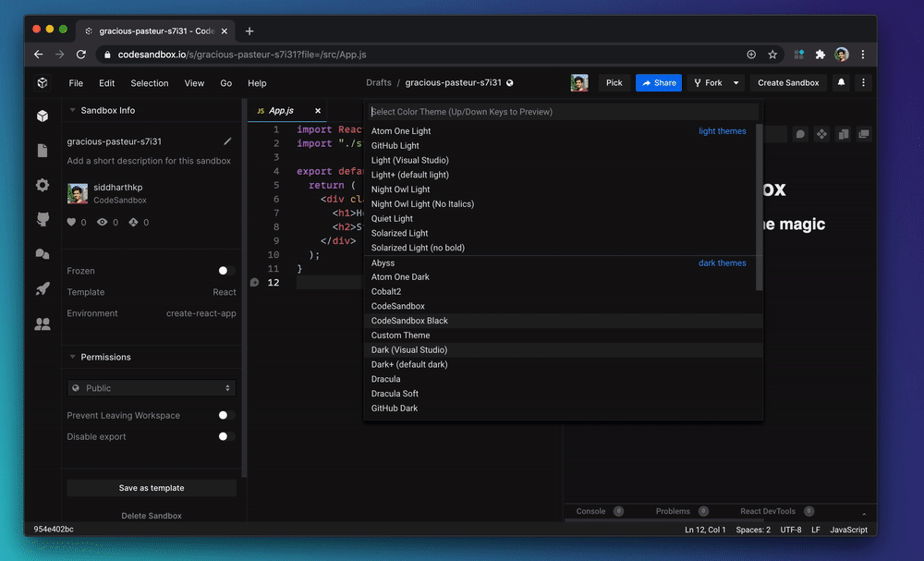Open the React DevTools tab
Image resolution: width=924 pixels, height=561 pixels.
point(768,511)
